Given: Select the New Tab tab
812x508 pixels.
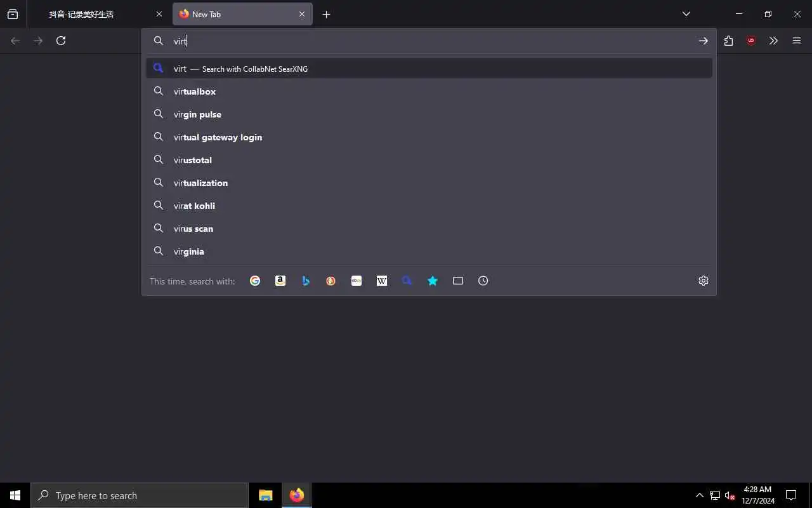Looking at the screenshot, I should [241, 14].
